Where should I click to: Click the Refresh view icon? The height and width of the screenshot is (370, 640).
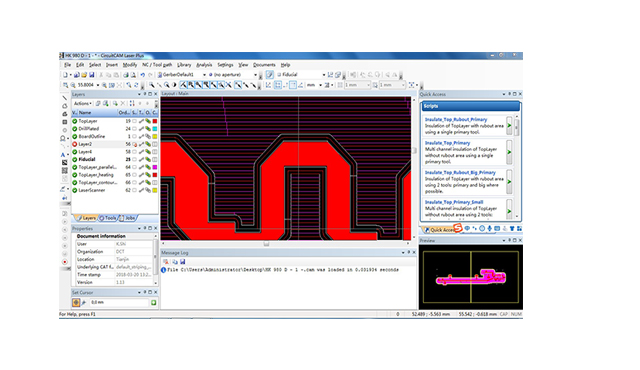136,85
